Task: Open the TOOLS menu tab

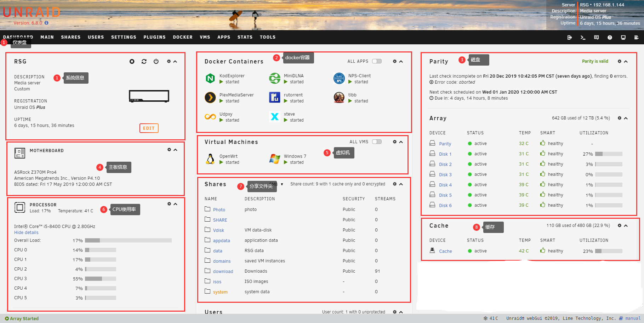Action: (x=268, y=37)
